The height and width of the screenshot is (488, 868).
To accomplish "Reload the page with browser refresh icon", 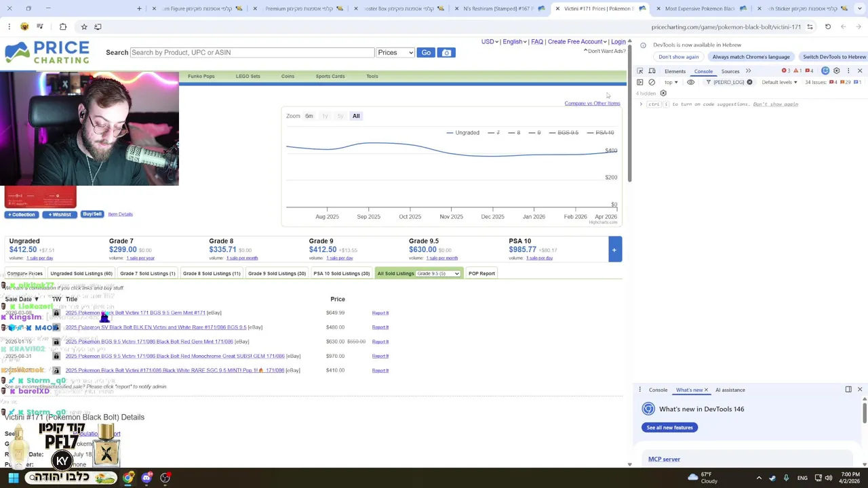I will 828,27.
